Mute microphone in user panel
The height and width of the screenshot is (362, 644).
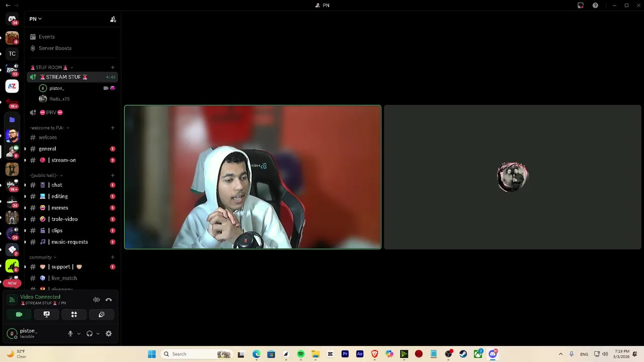(70, 334)
